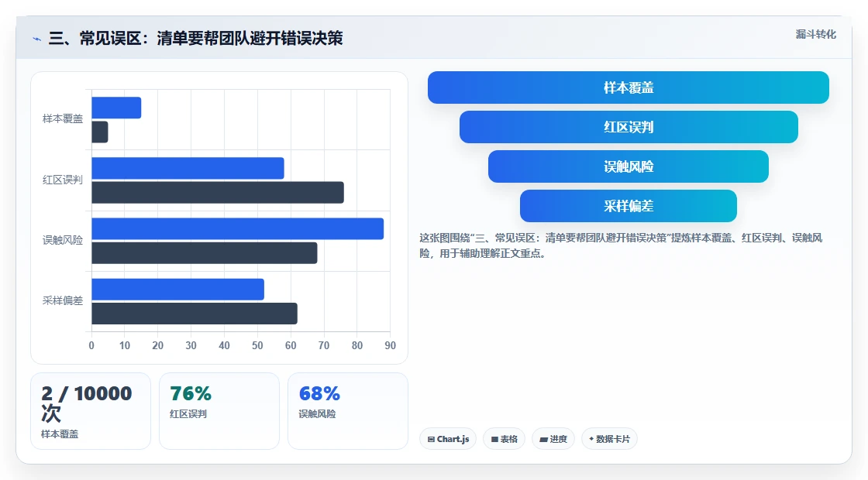
Task: Open the 68% 误触风险 data card
Action: pos(348,411)
